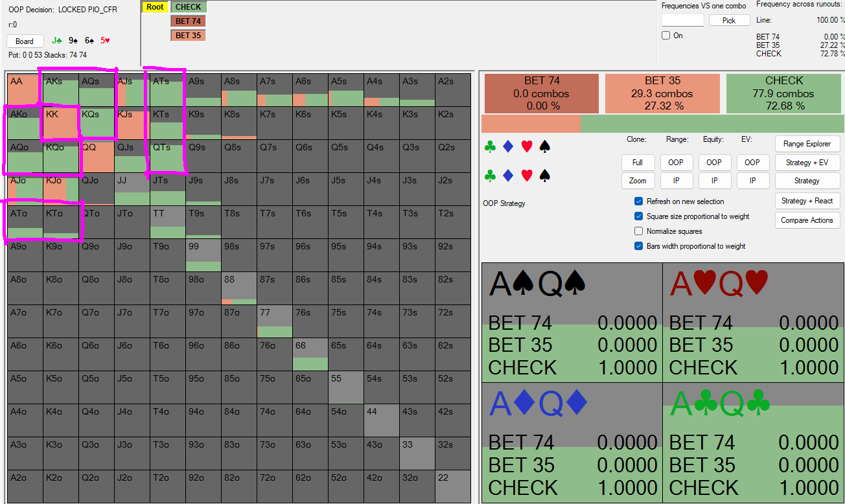Click the top-row black spade suit icon
Image resolution: width=845 pixels, height=504 pixels.
click(x=545, y=147)
